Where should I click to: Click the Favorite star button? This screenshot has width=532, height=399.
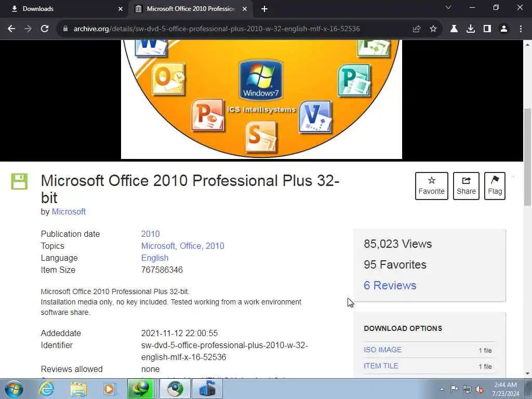click(x=432, y=186)
